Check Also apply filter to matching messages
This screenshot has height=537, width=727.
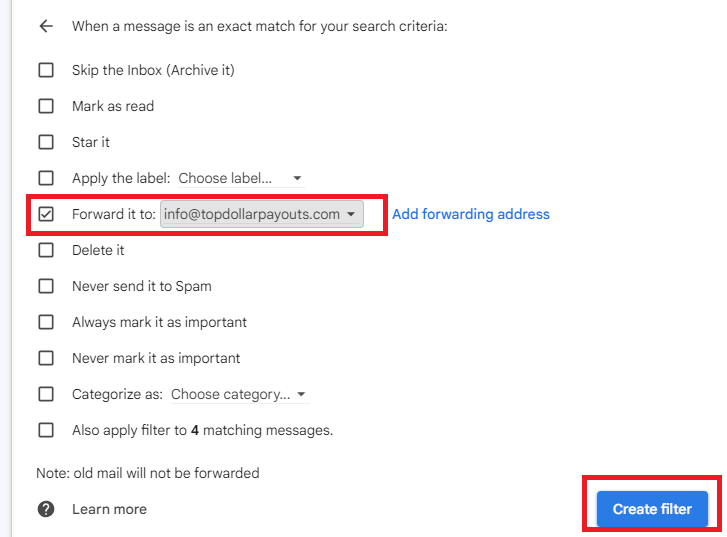pyautogui.click(x=46, y=430)
